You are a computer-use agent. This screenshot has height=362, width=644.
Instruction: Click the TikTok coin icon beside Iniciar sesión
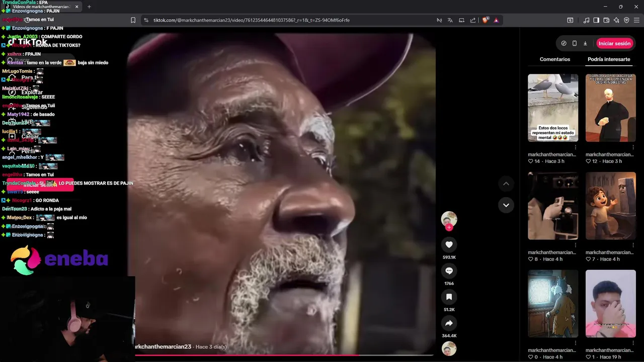pos(563,43)
